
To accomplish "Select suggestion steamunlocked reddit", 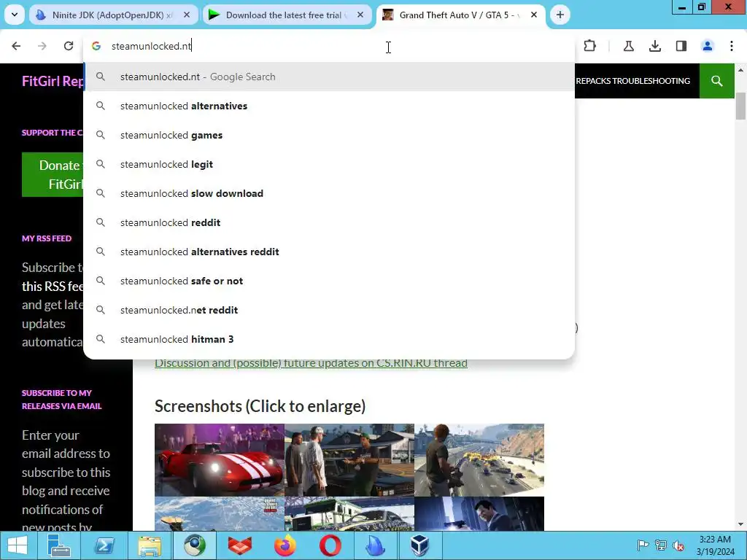I will [329, 222].
